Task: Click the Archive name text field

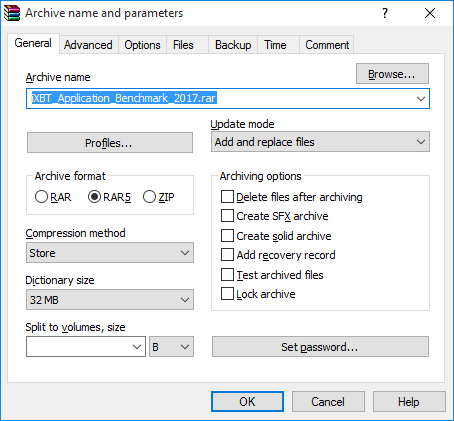Action: pyautogui.click(x=228, y=98)
